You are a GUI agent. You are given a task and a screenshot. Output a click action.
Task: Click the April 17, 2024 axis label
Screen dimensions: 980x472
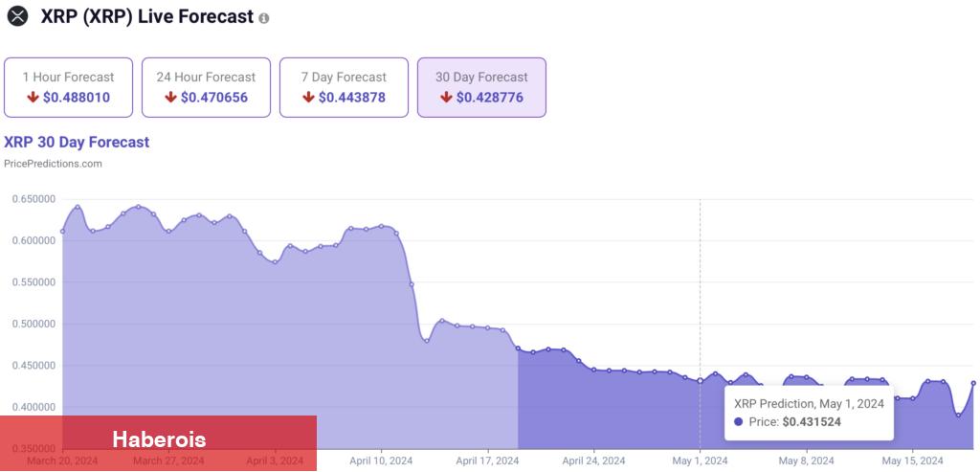(x=487, y=461)
